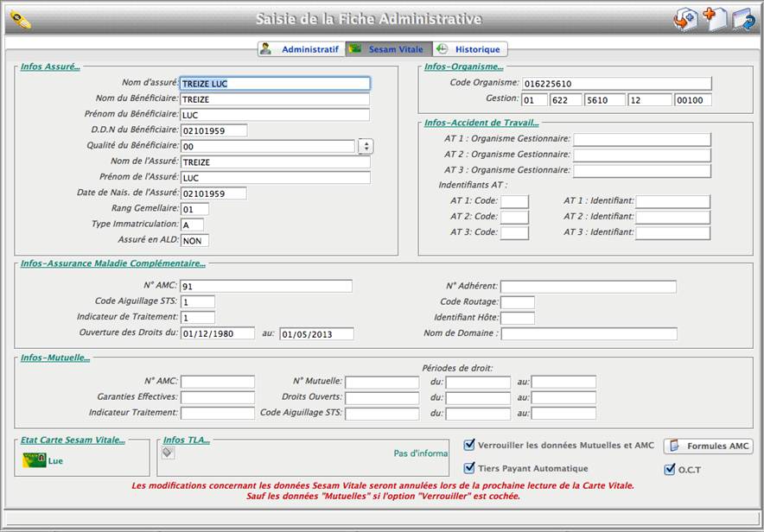Click the blue-arrow refresh window icon
The width and height of the screenshot is (764, 532).
pyautogui.click(x=744, y=20)
